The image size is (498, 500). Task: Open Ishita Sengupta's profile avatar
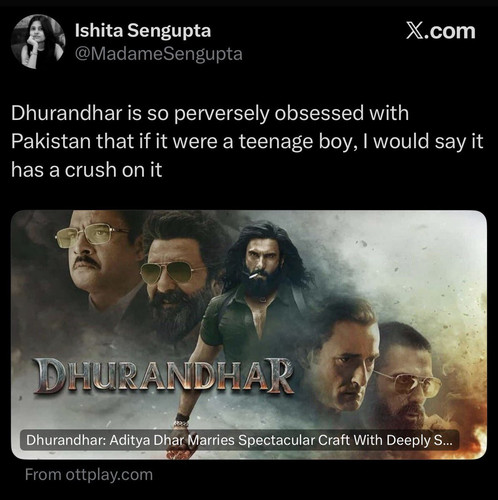click(x=38, y=41)
